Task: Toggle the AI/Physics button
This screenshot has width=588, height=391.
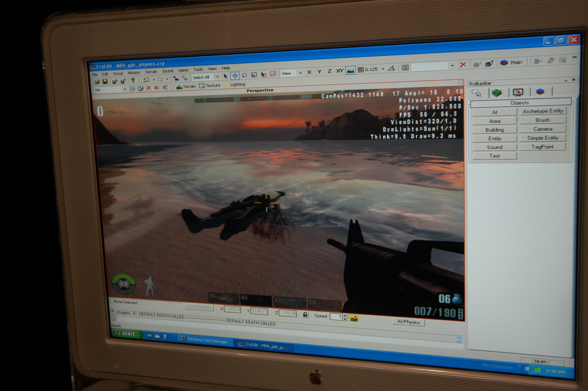Action: tap(409, 322)
